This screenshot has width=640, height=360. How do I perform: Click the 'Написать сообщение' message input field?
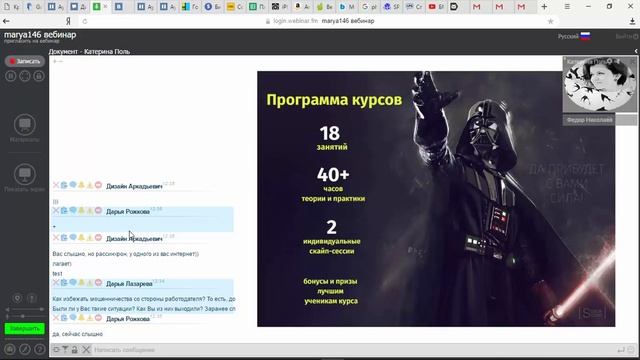click(x=353, y=350)
